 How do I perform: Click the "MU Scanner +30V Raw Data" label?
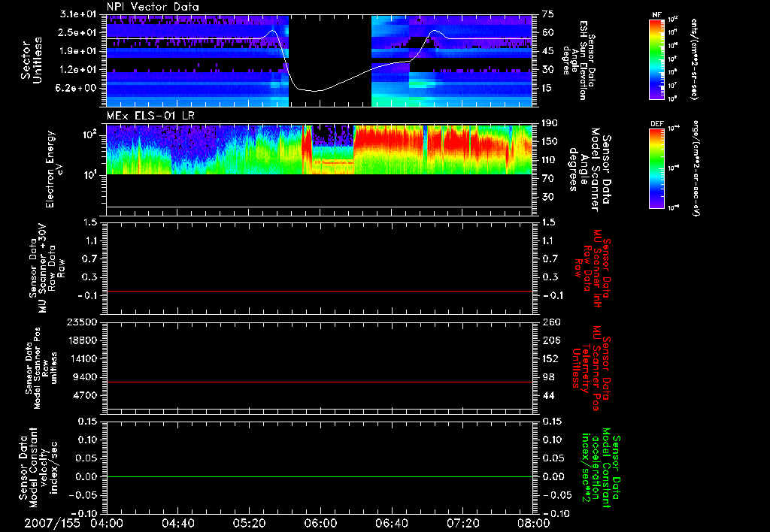tap(47, 268)
